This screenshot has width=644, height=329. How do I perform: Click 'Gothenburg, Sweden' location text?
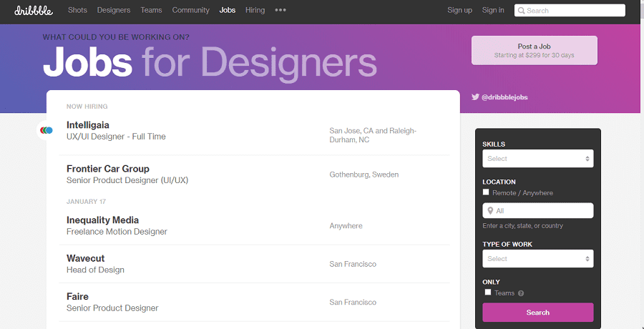[364, 175]
